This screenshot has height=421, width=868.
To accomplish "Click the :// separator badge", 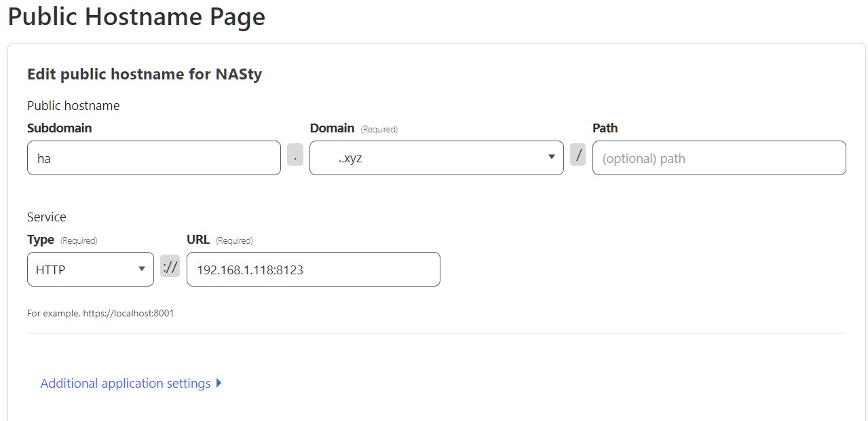I will 170,266.
